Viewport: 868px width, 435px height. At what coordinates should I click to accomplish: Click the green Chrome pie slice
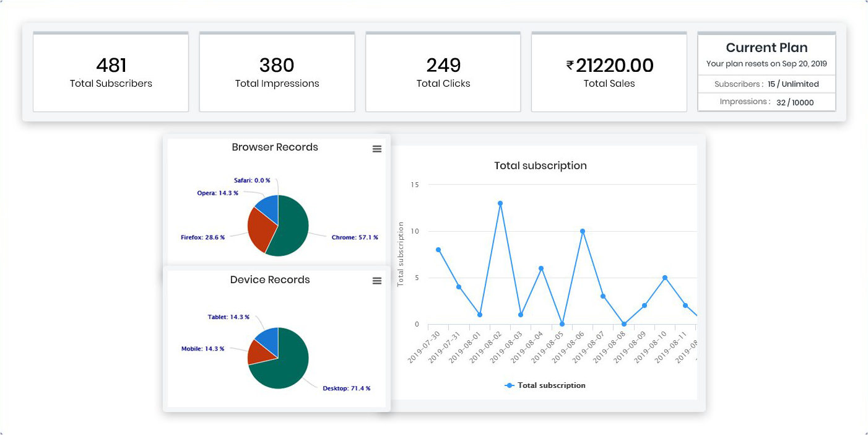[291, 229]
